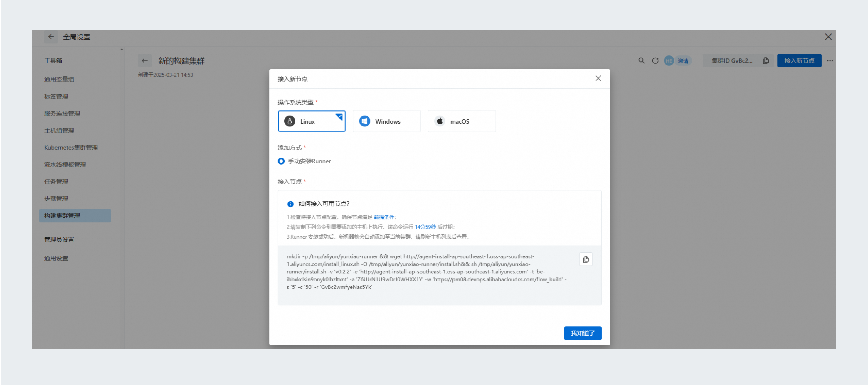Select the Windows operating system option

point(386,121)
